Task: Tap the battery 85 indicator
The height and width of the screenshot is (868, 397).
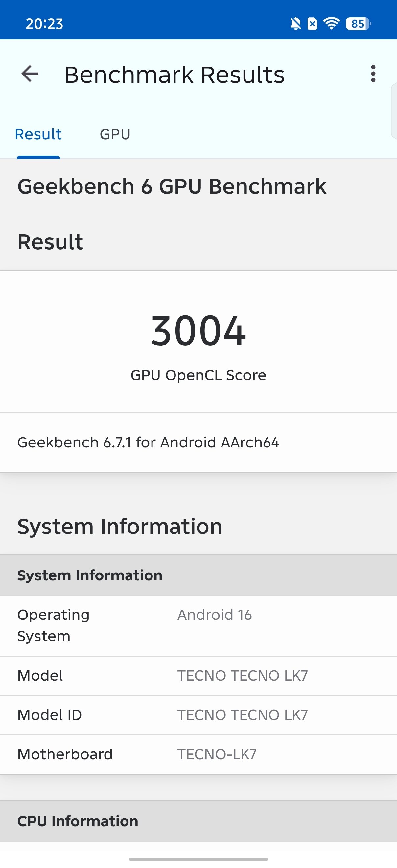Action: 358,24
